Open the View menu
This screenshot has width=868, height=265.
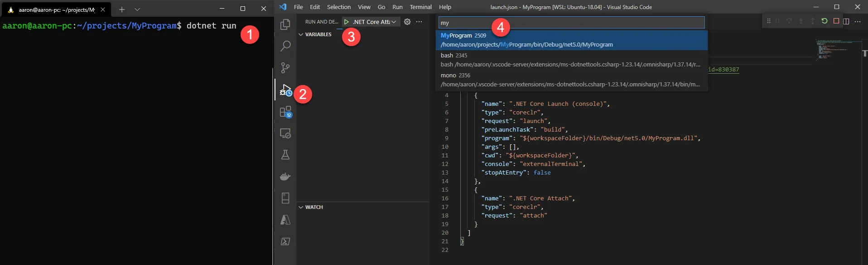point(364,7)
